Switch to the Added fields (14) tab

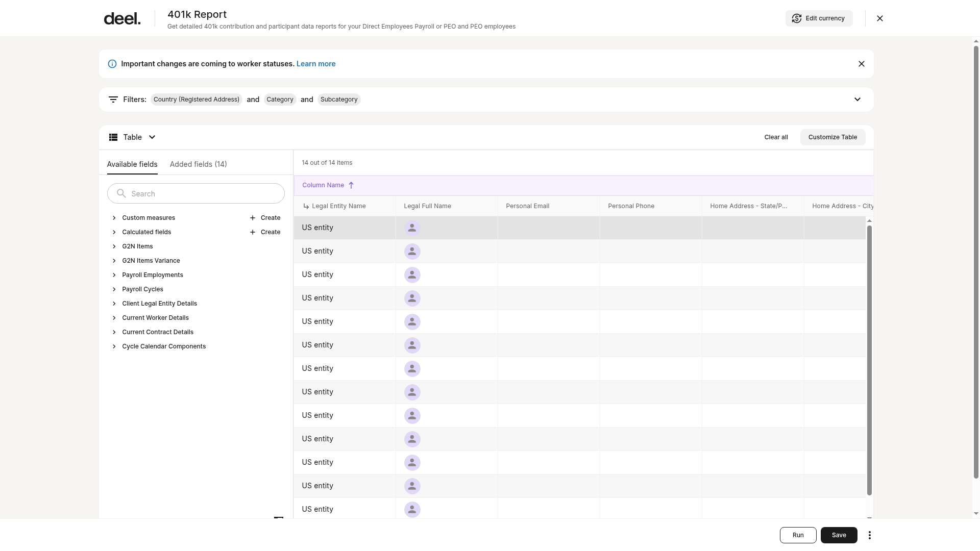tap(199, 164)
